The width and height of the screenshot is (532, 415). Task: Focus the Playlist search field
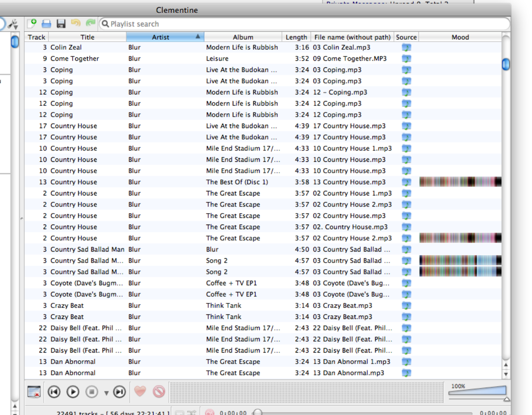[x=304, y=24]
